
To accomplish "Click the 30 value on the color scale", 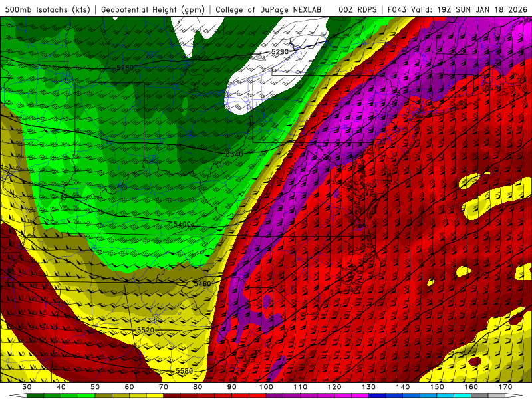I will click(x=27, y=387).
